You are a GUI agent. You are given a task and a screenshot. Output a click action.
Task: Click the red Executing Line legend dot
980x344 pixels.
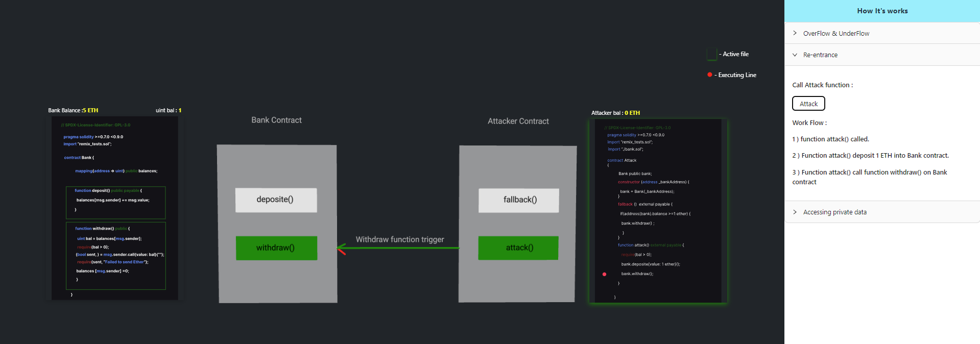point(709,75)
